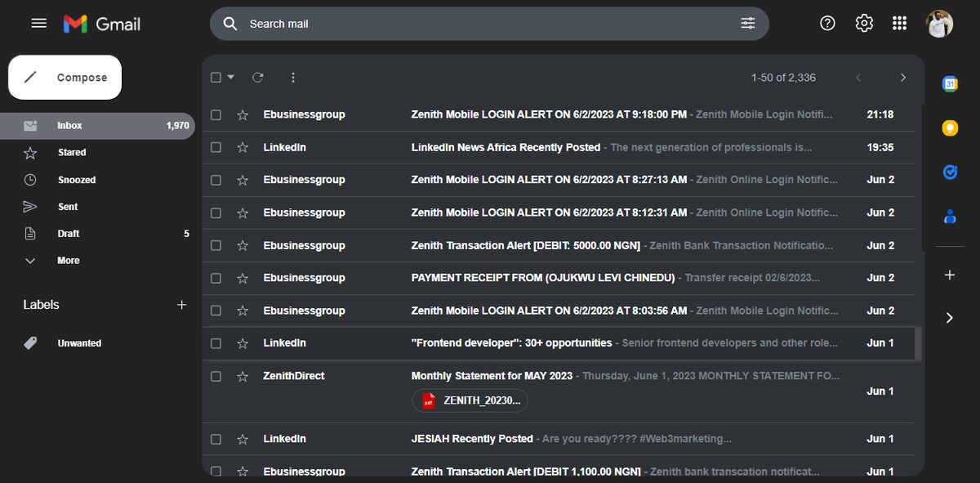Open Google Calendar side panel
The width and height of the screenshot is (980, 483).
pyautogui.click(x=950, y=83)
